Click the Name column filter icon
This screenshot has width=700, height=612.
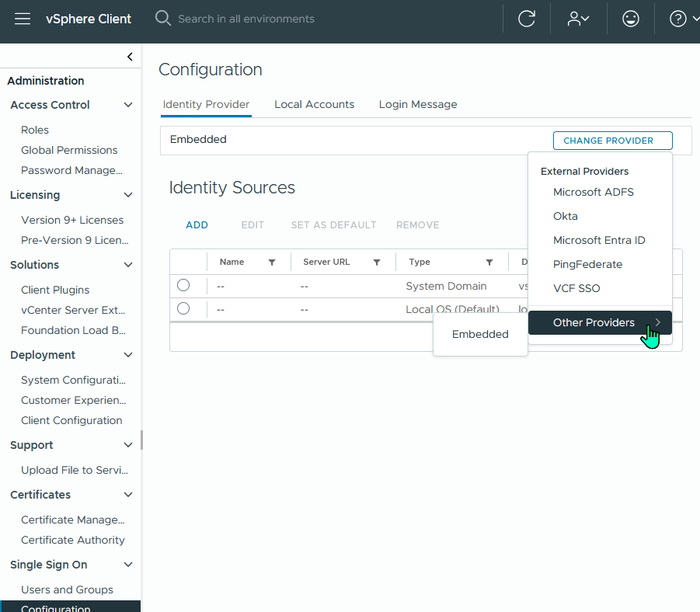(x=272, y=263)
